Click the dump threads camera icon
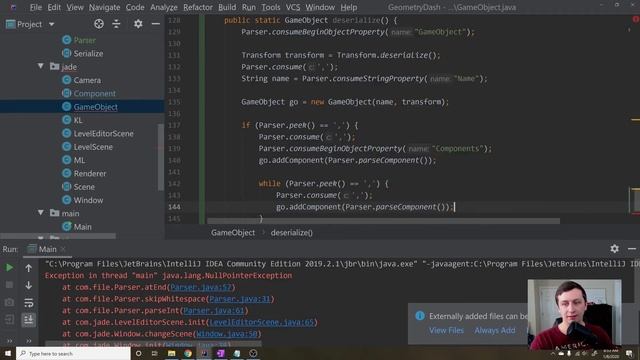The width and height of the screenshot is (640, 360). (9, 302)
